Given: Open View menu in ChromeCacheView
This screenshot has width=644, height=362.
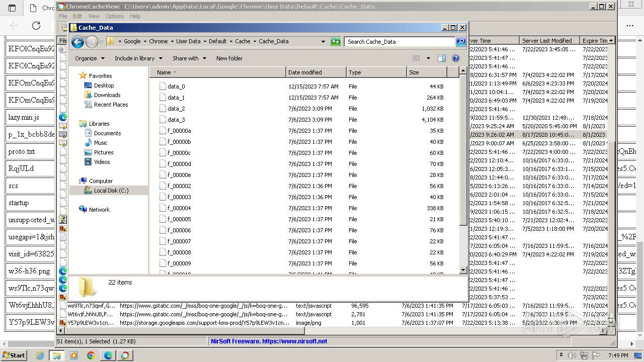Looking at the screenshot, I should click(94, 16).
